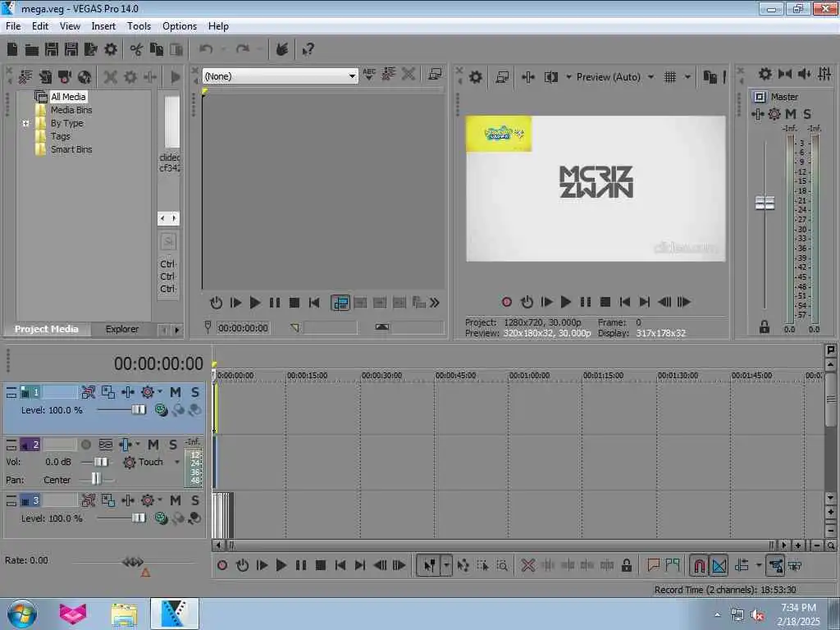Open the What's This help icon

[x=308, y=50]
